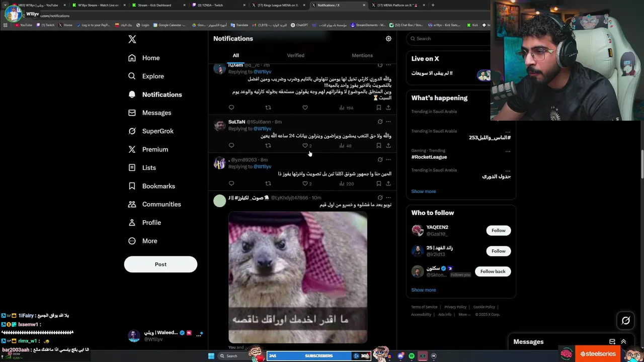Click @W1liyv mention in SuLTaN's reply
The height and width of the screenshot is (362, 644).
coord(262,129)
